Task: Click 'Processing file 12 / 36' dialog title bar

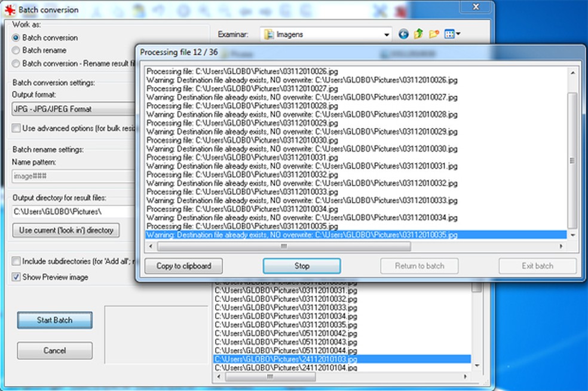Action: pos(360,53)
